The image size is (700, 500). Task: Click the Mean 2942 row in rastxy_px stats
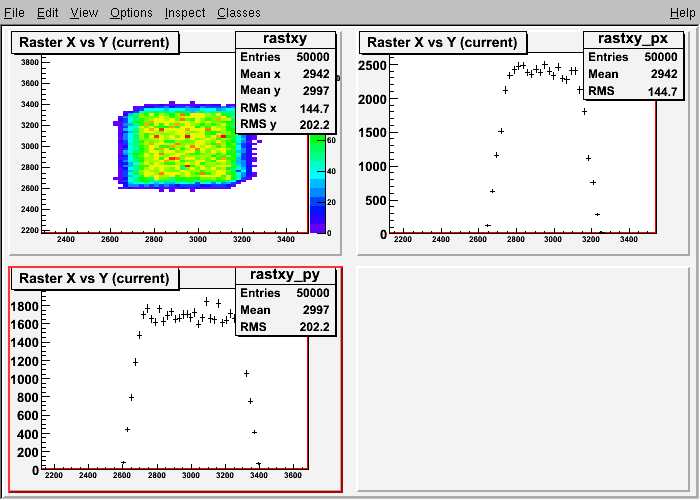633,74
